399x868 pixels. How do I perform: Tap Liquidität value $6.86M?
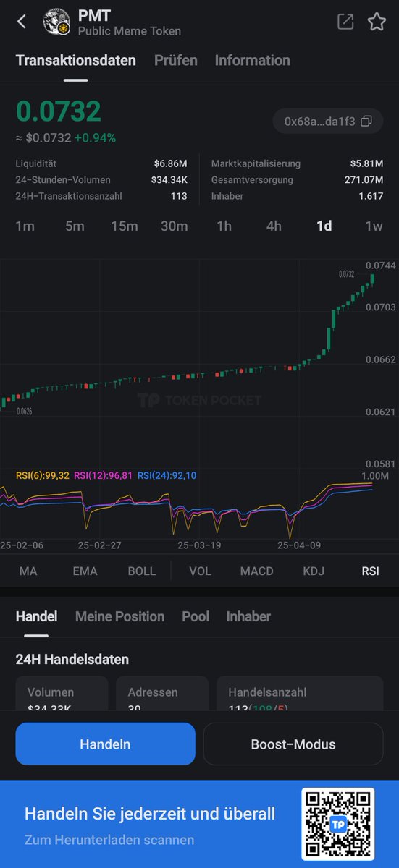170,164
